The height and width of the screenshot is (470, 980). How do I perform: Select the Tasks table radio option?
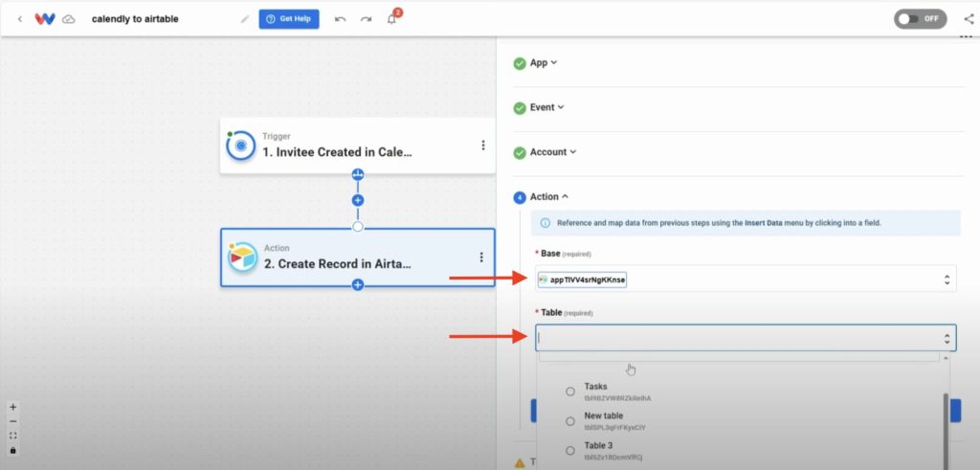(x=570, y=392)
